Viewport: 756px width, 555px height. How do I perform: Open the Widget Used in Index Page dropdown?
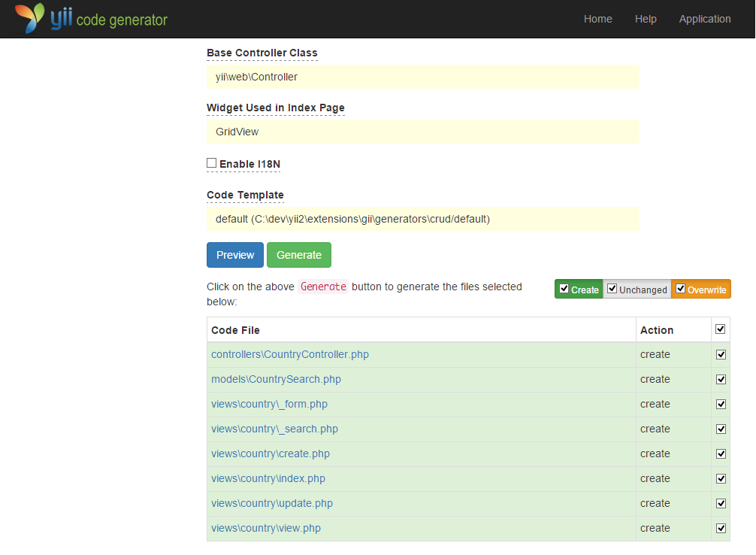coord(422,132)
